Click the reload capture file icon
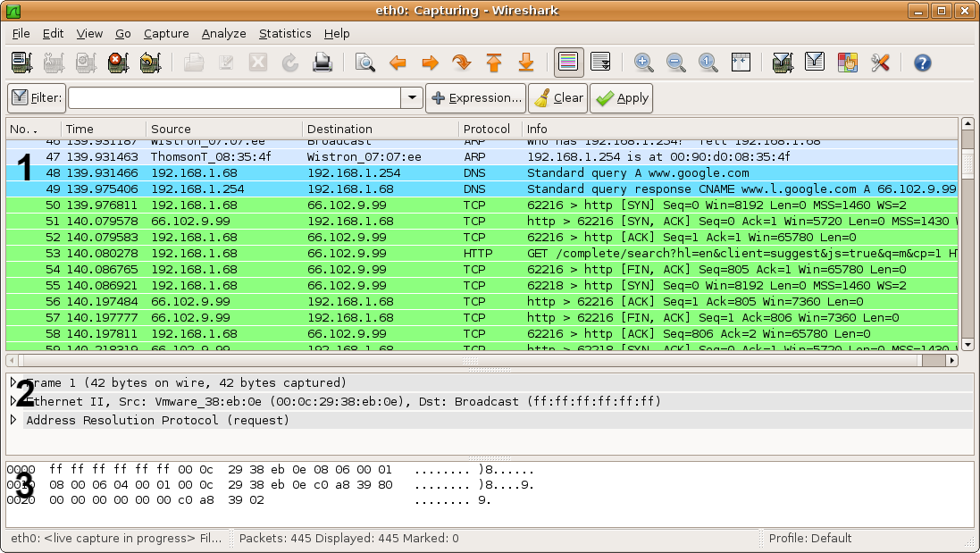This screenshot has width=980, height=553. click(x=290, y=63)
